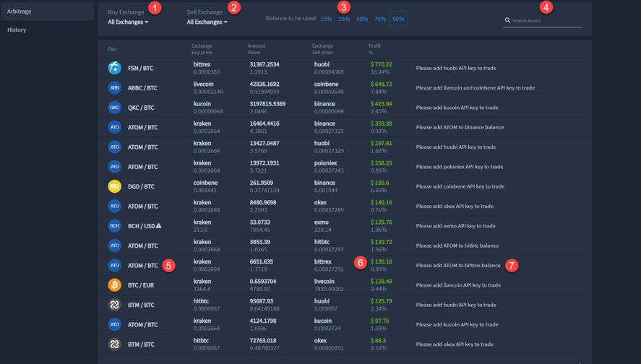
Task: Select the QKC / BTC pair
Action: coord(141,108)
